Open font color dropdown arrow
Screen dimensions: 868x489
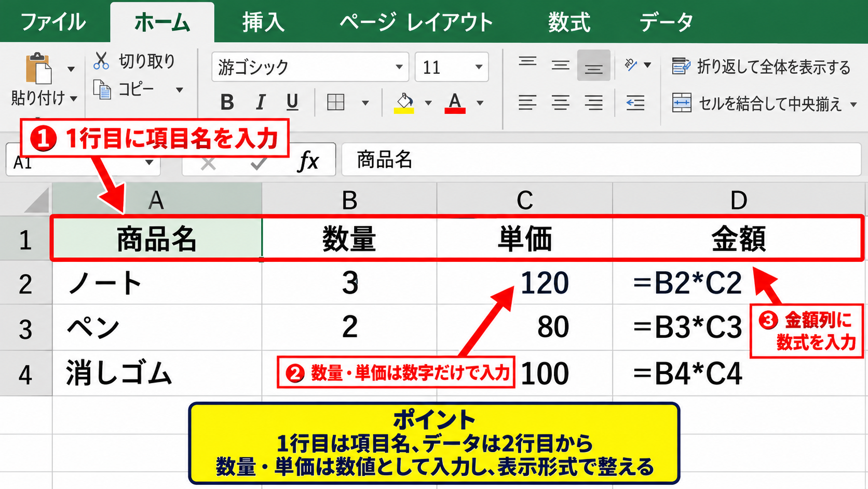pyautogui.click(x=480, y=103)
